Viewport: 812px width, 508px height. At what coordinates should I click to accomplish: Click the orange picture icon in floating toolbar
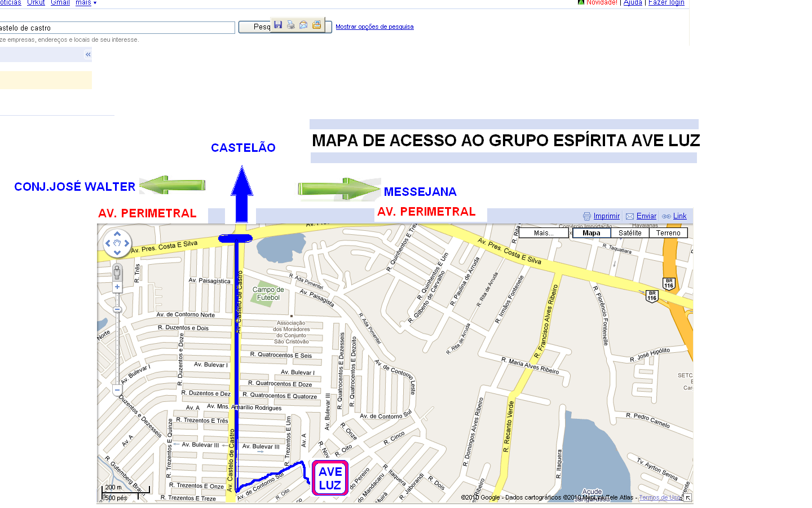316,25
